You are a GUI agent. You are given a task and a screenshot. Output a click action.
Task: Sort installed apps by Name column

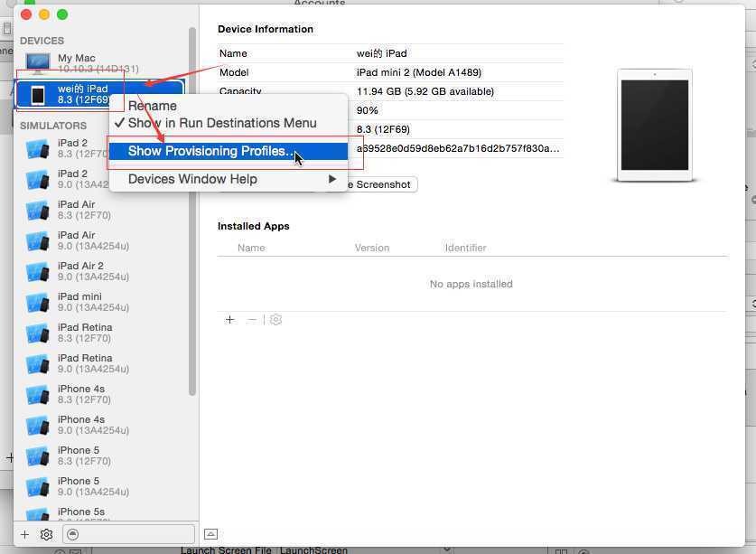click(251, 248)
